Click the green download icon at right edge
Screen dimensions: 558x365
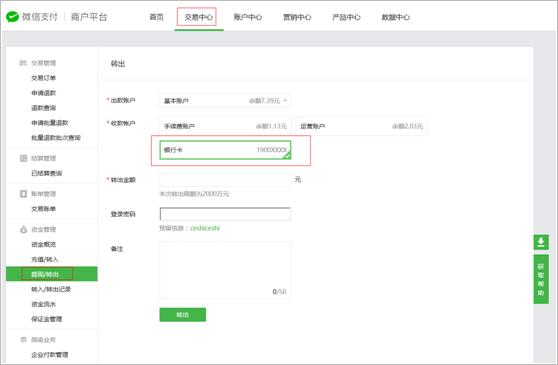point(541,242)
